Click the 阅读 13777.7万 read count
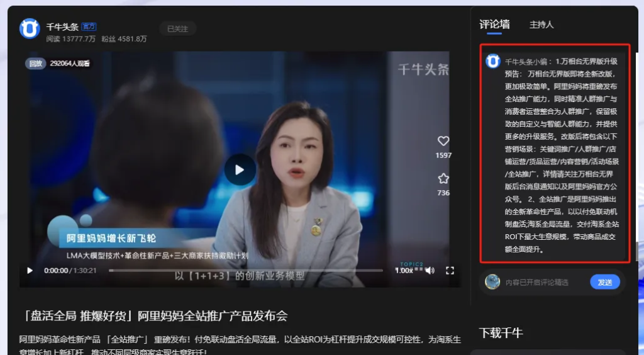Screen dimensions: 644x355 (70, 39)
